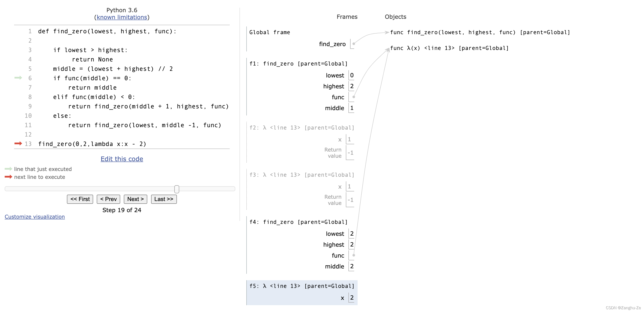The height and width of the screenshot is (312, 644).
Task: Click the "< Prev" button
Action: tap(108, 199)
